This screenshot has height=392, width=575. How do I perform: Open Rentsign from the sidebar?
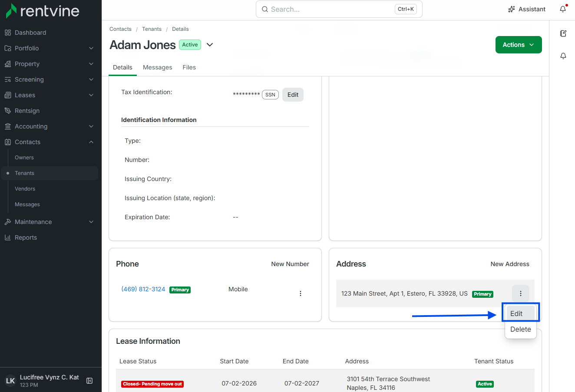point(27,111)
